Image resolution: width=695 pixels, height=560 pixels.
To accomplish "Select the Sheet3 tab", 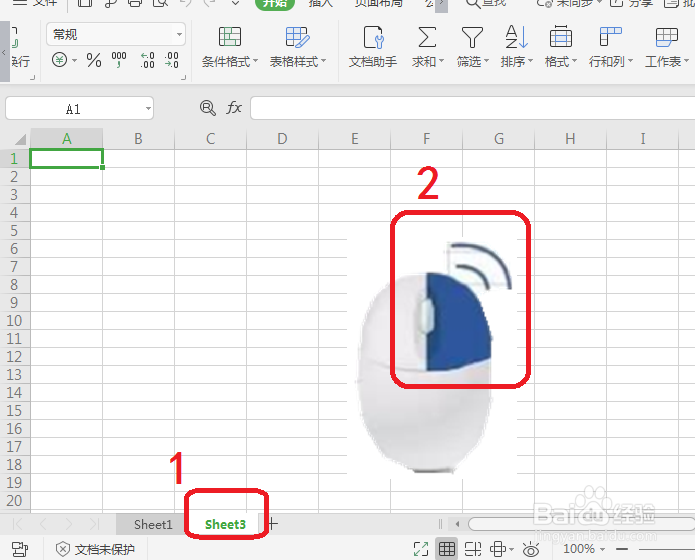I will 225,525.
